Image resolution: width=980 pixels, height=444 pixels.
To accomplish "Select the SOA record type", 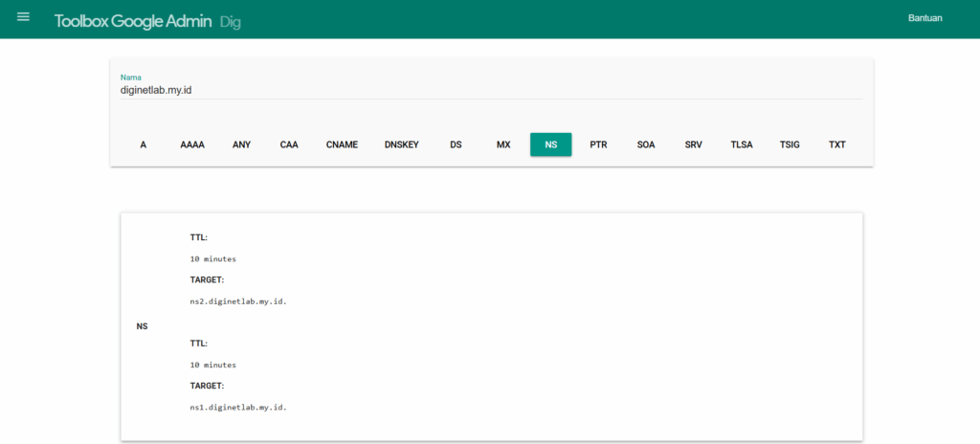I will click(x=646, y=144).
